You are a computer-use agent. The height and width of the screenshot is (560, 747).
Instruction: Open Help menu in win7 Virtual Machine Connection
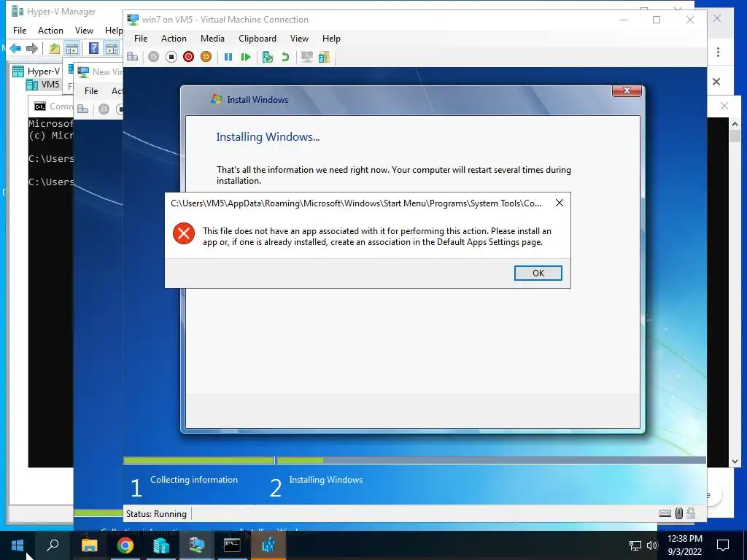coord(331,39)
